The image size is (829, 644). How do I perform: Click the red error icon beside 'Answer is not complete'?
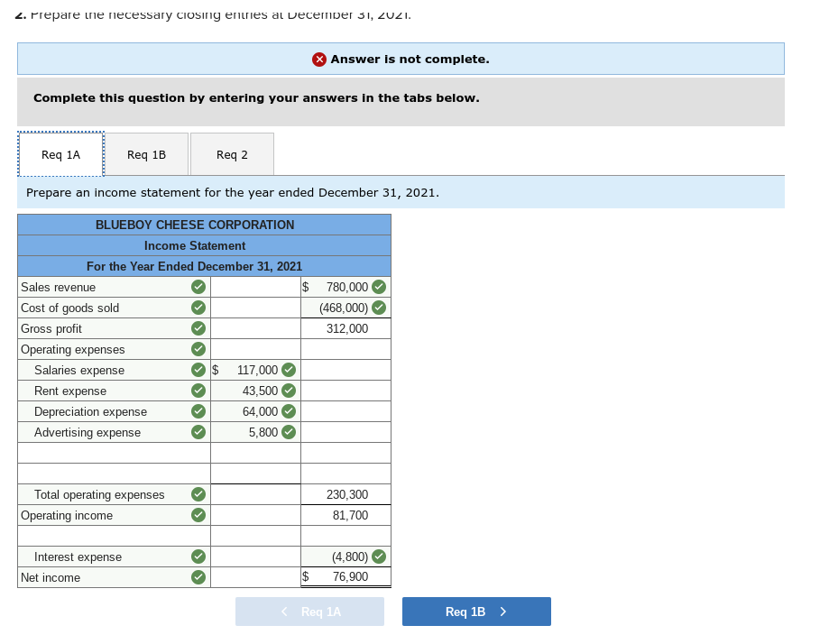click(x=318, y=60)
